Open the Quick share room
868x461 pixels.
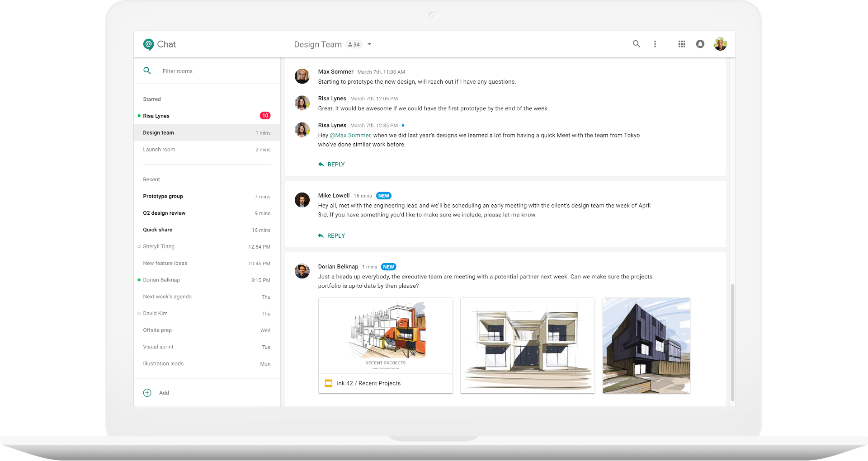pyautogui.click(x=207, y=230)
